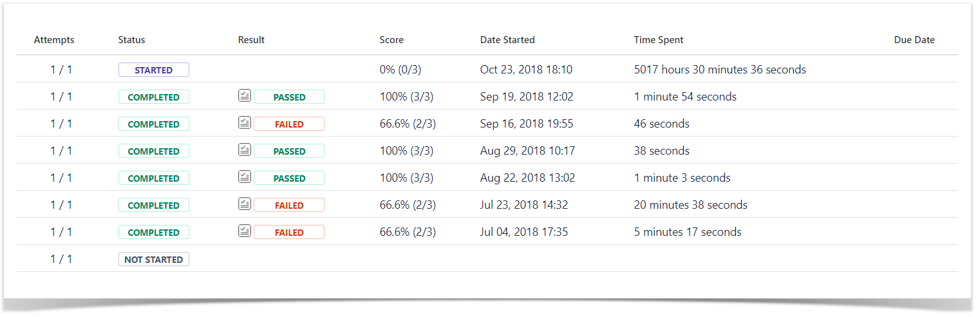Click FAILED badge for Sep 16 attempt
This screenshot has height=317, width=980.
pyautogui.click(x=289, y=124)
